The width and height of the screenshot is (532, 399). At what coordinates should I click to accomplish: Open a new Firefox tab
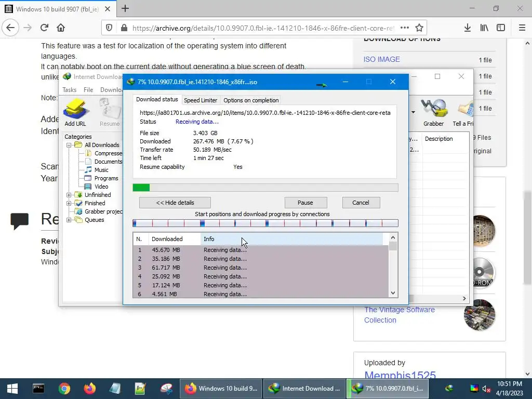point(125,8)
